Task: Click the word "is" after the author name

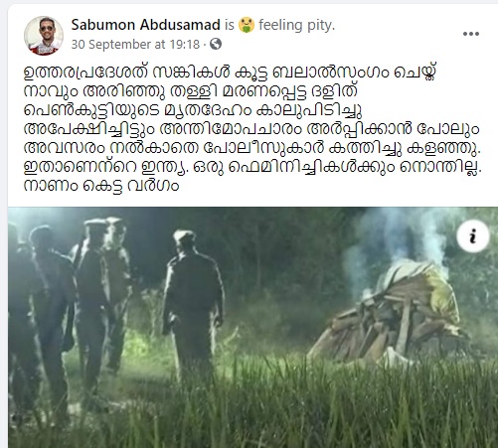Action: (230, 25)
